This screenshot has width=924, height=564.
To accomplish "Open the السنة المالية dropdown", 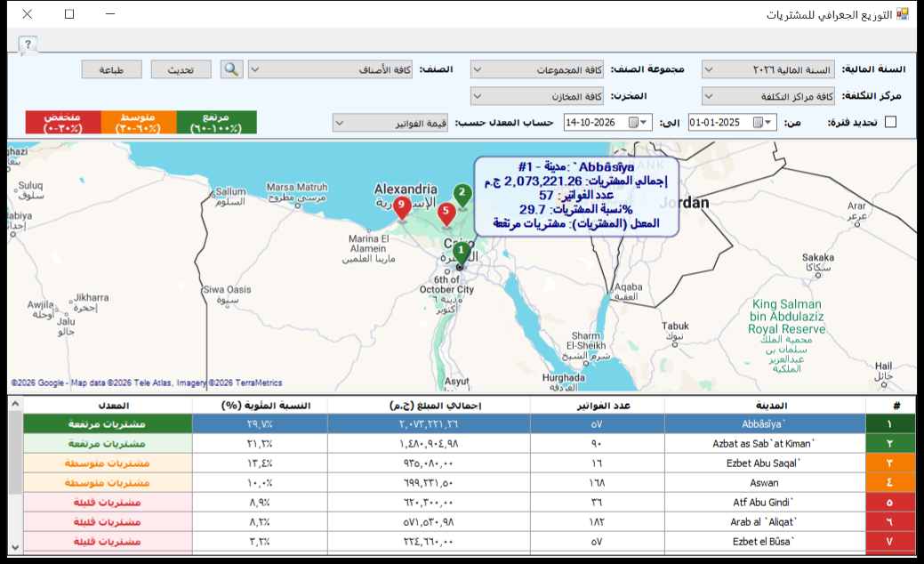I will coord(768,69).
